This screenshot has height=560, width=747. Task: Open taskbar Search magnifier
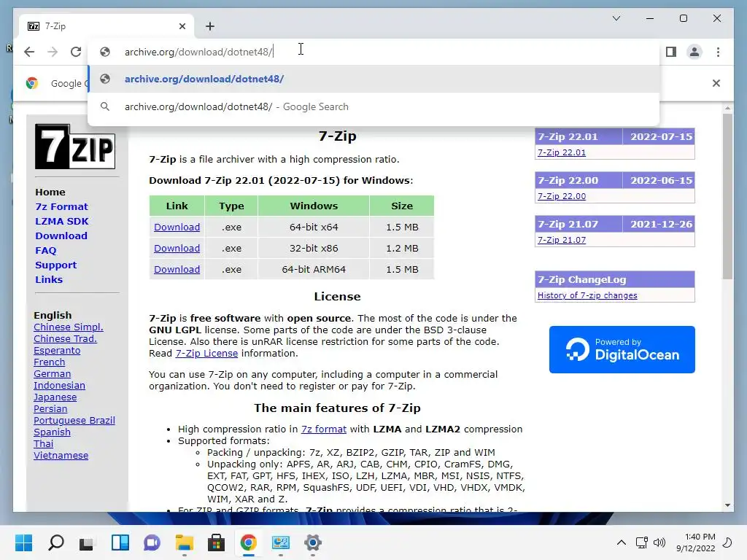point(55,542)
